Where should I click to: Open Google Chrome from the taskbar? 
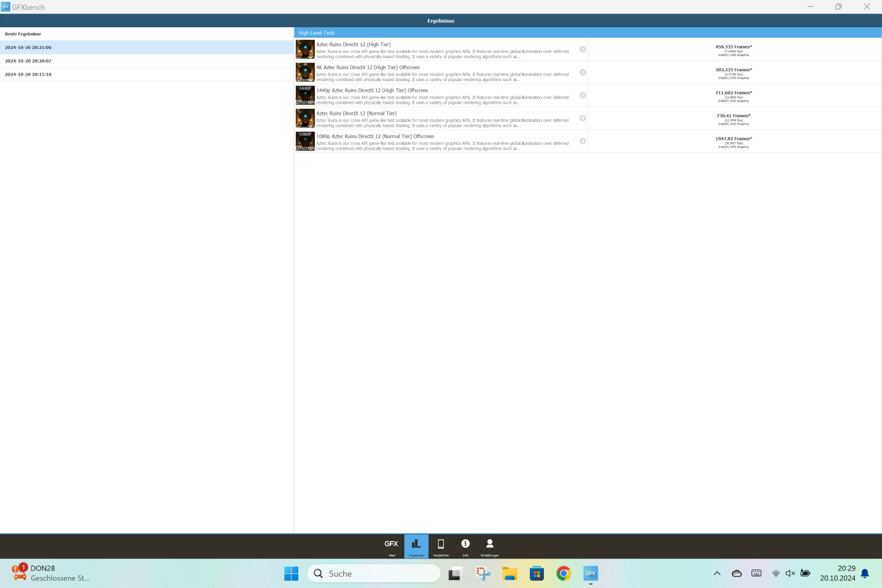(x=563, y=573)
